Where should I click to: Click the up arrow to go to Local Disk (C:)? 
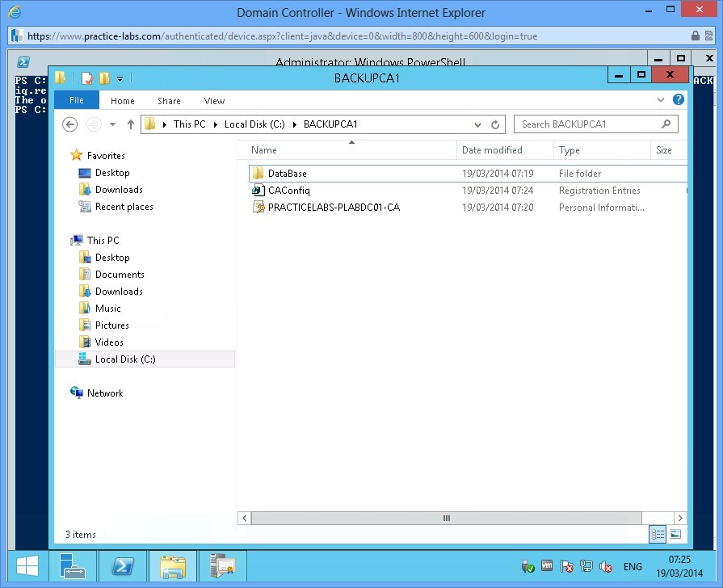pyautogui.click(x=131, y=124)
